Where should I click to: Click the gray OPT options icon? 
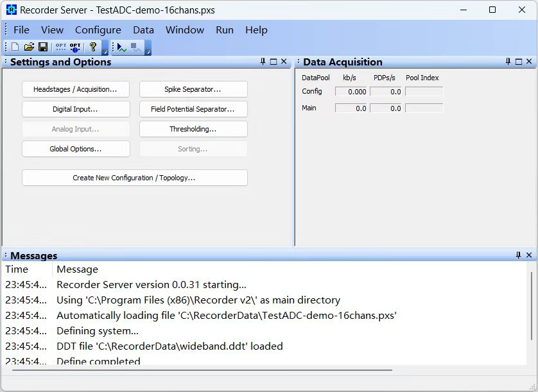coord(61,47)
